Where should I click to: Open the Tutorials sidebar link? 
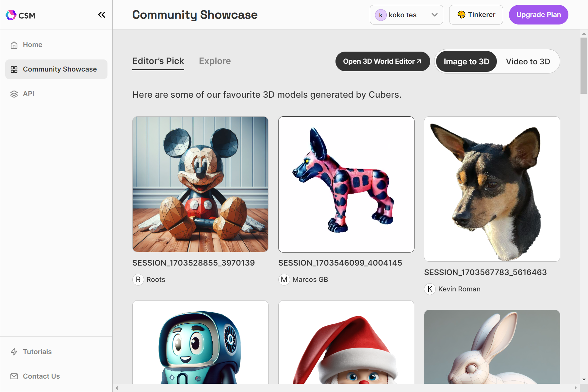(x=56, y=352)
